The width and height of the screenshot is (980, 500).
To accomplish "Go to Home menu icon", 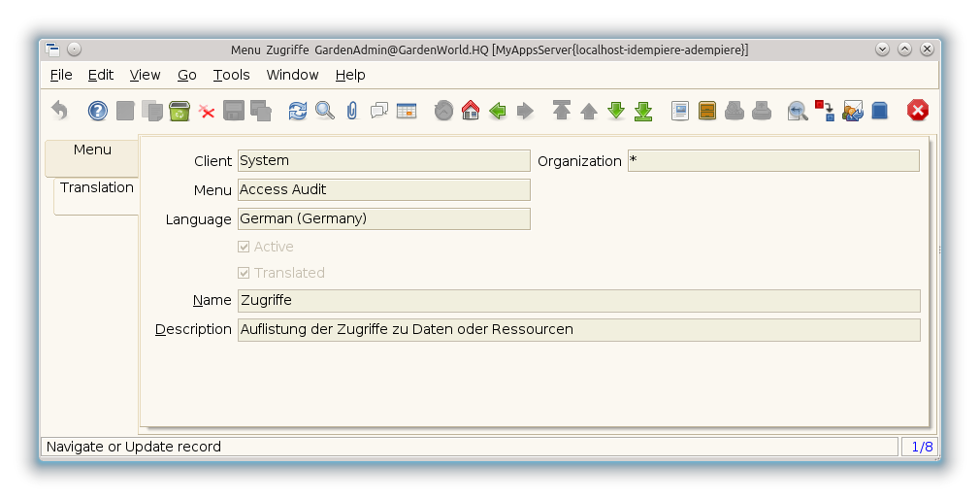I will pyautogui.click(x=471, y=111).
